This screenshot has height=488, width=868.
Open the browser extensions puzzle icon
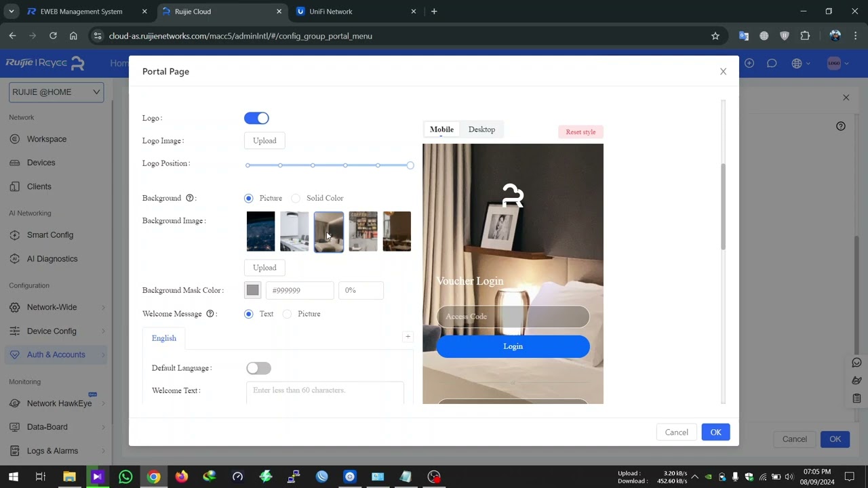(805, 36)
